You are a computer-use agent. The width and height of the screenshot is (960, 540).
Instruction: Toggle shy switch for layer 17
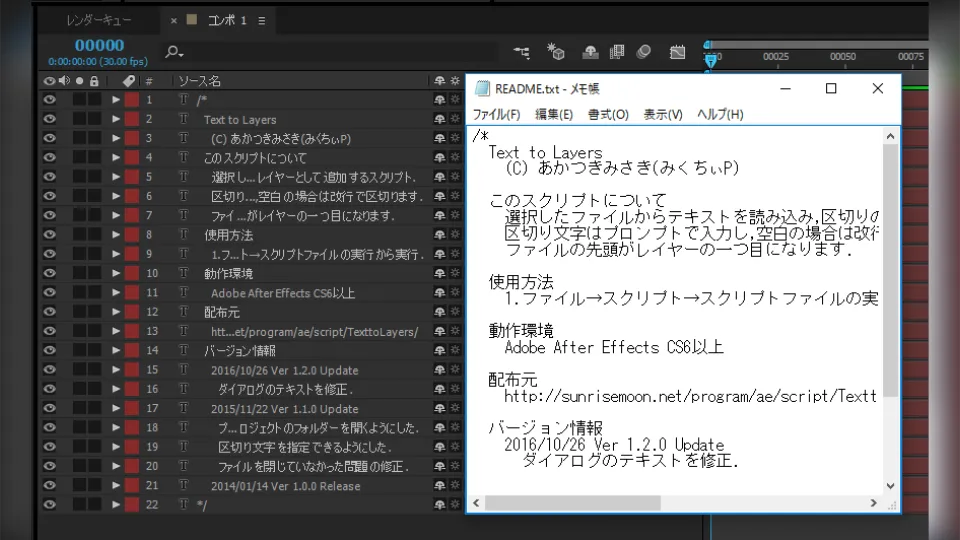pos(440,408)
